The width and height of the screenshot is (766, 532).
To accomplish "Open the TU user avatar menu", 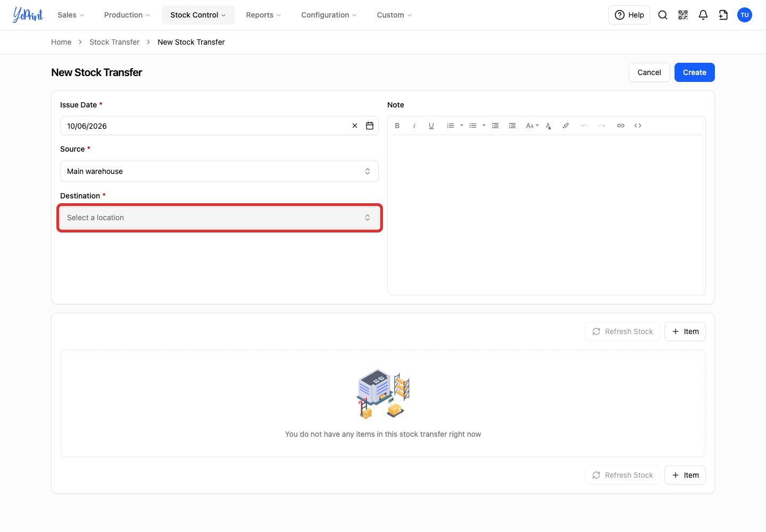I will tap(745, 15).
